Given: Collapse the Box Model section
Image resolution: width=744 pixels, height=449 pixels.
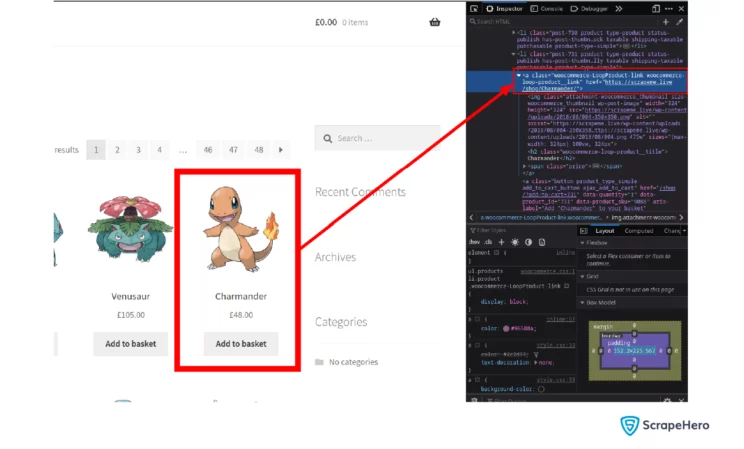Looking at the screenshot, I should tap(583, 302).
